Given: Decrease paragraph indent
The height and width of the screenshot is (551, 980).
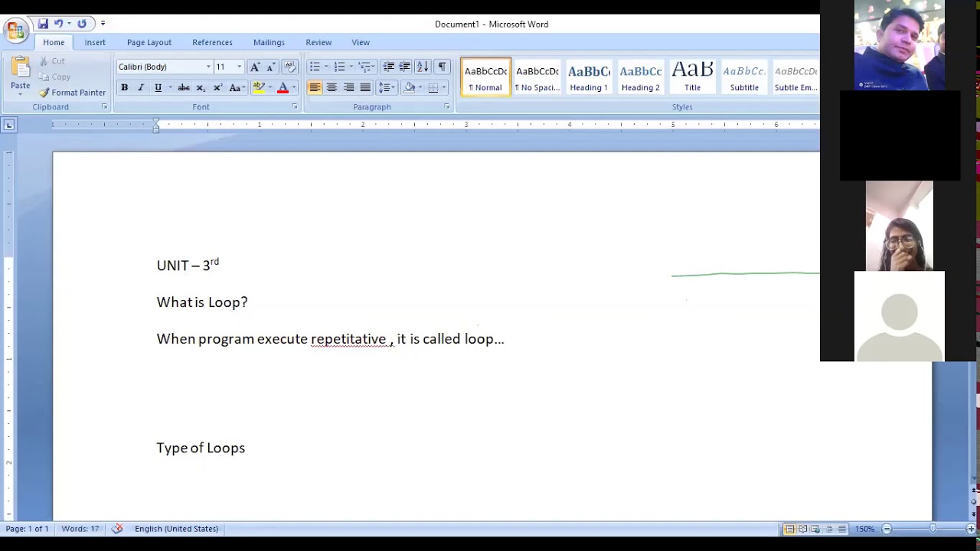Looking at the screenshot, I should tap(388, 67).
